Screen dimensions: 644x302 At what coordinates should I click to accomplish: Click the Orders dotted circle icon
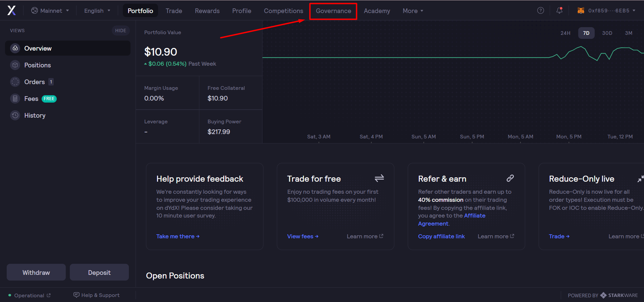tap(15, 82)
